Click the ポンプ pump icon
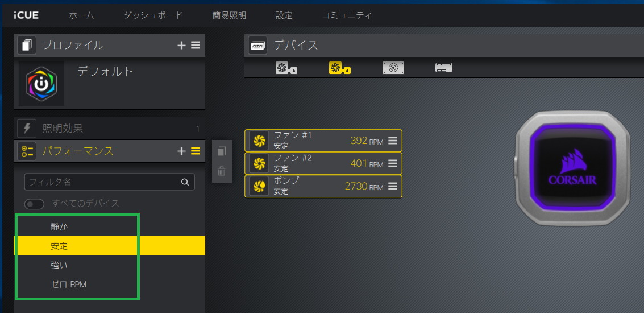Screen dimensions: 644x313 (x=259, y=186)
